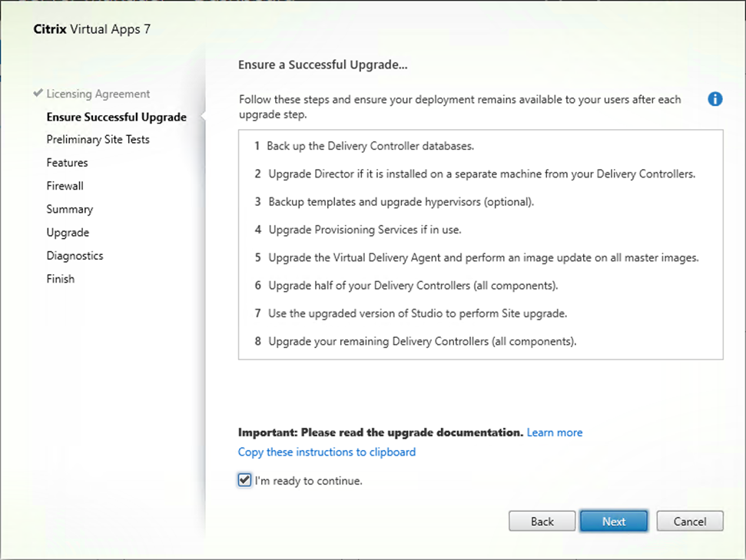This screenshot has height=560, width=746.
Task: Select Ensure Successful Upgrade step
Action: [117, 117]
